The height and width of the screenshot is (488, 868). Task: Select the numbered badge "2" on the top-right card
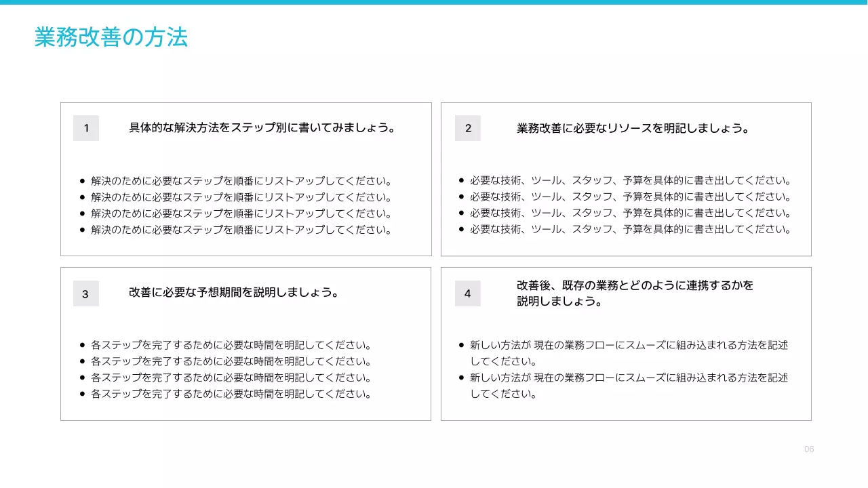[x=467, y=127]
